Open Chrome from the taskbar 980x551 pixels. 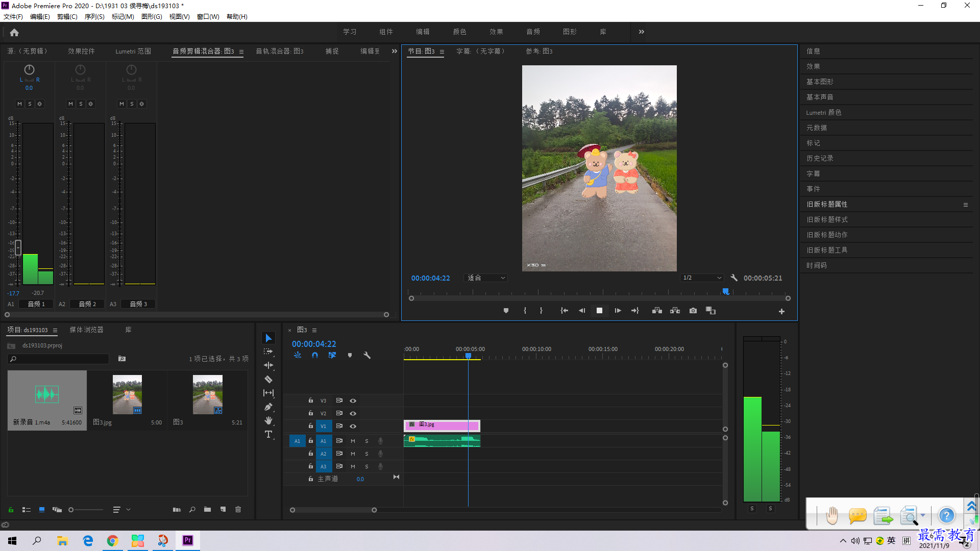[112, 541]
